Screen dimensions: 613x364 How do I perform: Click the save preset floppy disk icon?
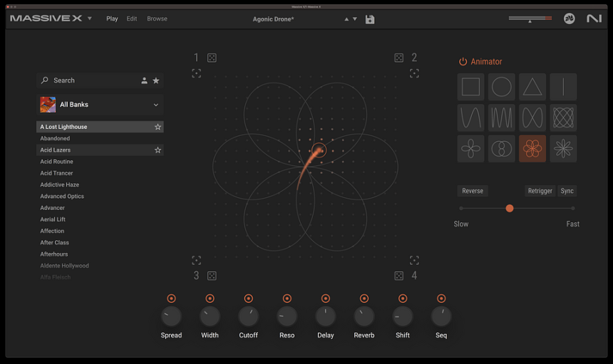point(370,19)
